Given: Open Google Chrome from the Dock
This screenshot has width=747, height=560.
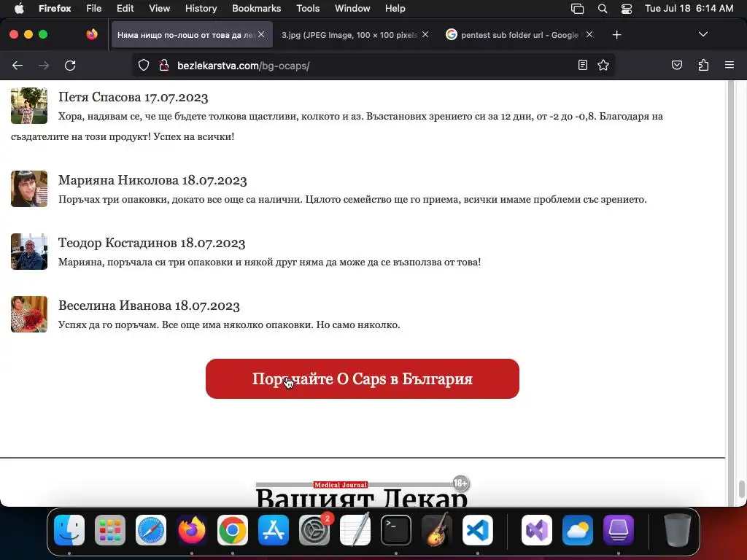Looking at the screenshot, I should pyautogui.click(x=233, y=530).
